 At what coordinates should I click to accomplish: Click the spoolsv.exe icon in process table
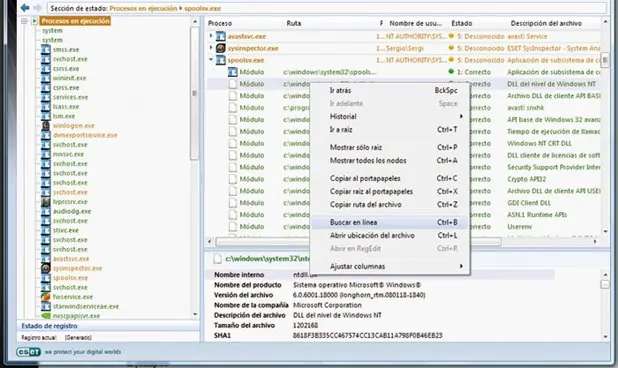(221, 60)
